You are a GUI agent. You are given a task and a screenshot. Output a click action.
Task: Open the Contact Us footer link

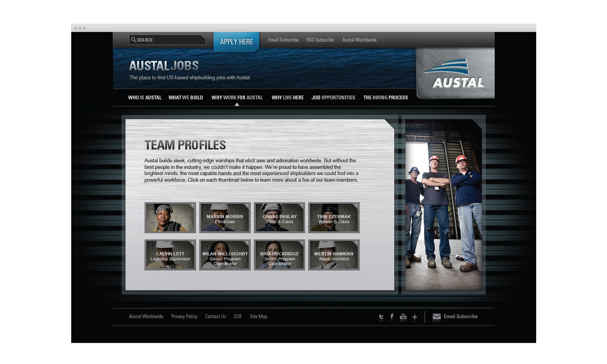coord(215,316)
